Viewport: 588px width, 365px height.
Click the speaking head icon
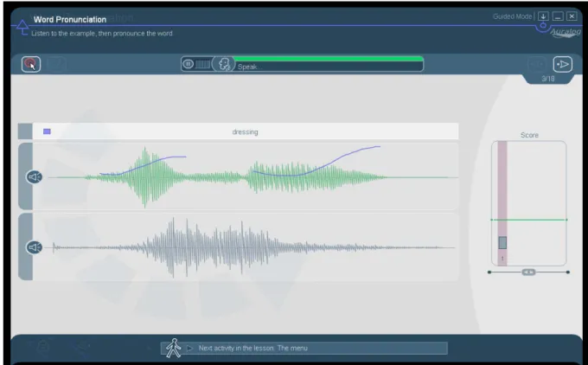click(x=224, y=64)
